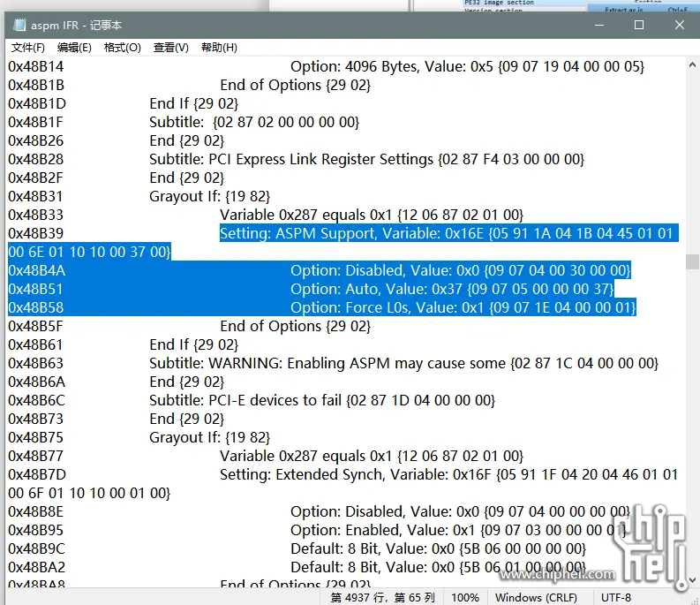Image resolution: width=700 pixels, height=605 pixels.
Task: Click 'Grayout If' line at 0x48B31
Action: pyautogui.click(x=209, y=196)
